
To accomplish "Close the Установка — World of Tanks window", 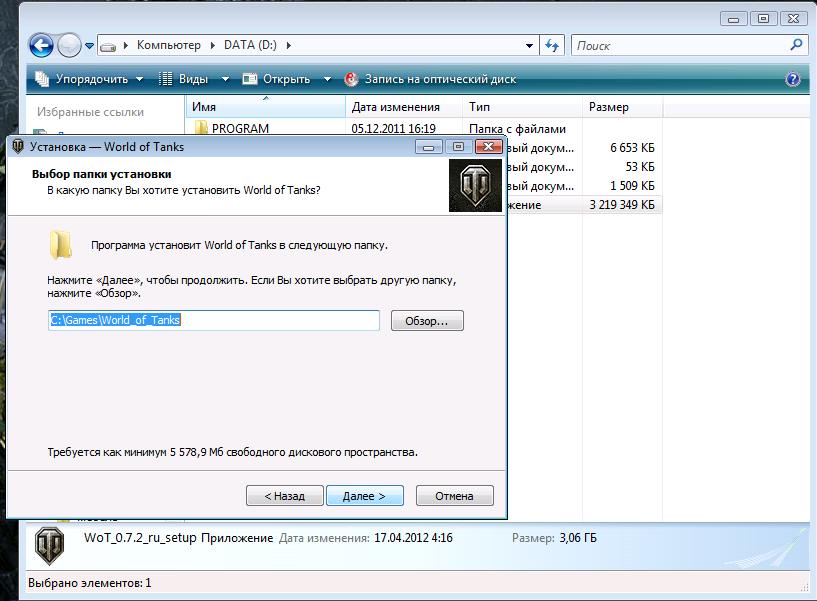I will (x=488, y=147).
